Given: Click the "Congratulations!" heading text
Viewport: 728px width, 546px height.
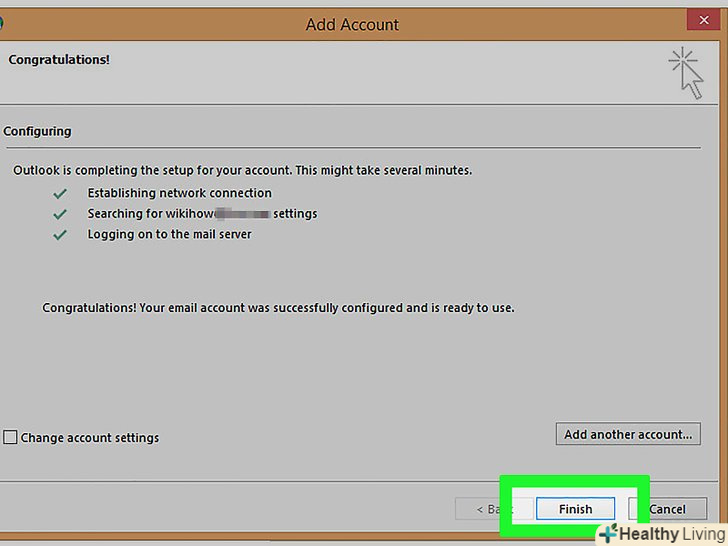Looking at the screenshot, I should point(59,59).
